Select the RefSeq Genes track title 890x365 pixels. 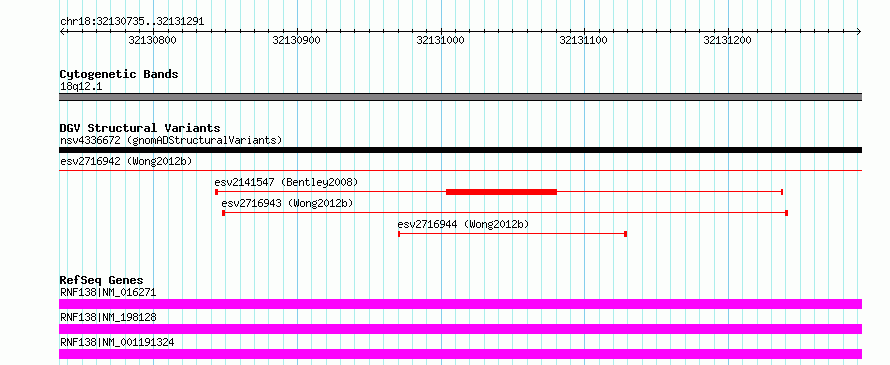tap(101, 280)
